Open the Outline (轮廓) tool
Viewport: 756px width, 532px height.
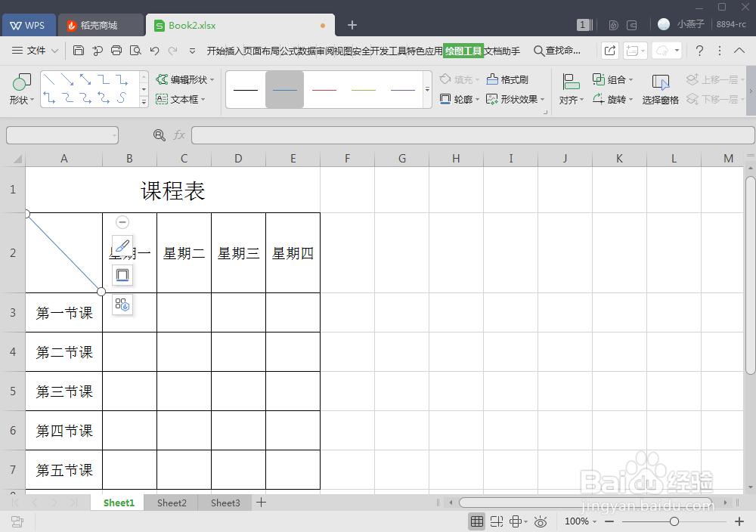pos(459,99)
